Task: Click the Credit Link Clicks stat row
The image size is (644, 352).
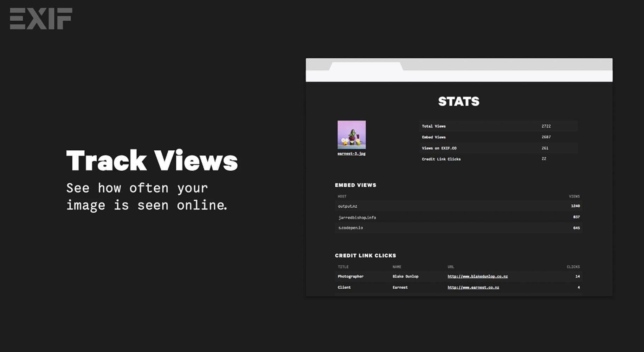Action: click(498, 159)
